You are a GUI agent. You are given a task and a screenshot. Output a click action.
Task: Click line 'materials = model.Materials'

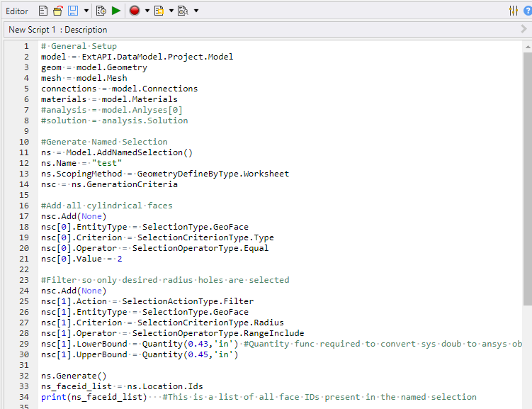click(x=109, y=99)
